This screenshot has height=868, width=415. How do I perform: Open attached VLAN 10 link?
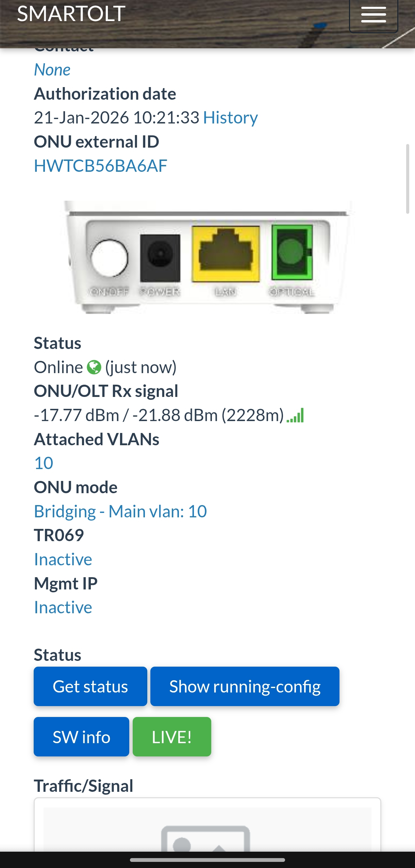coord(44,463)
